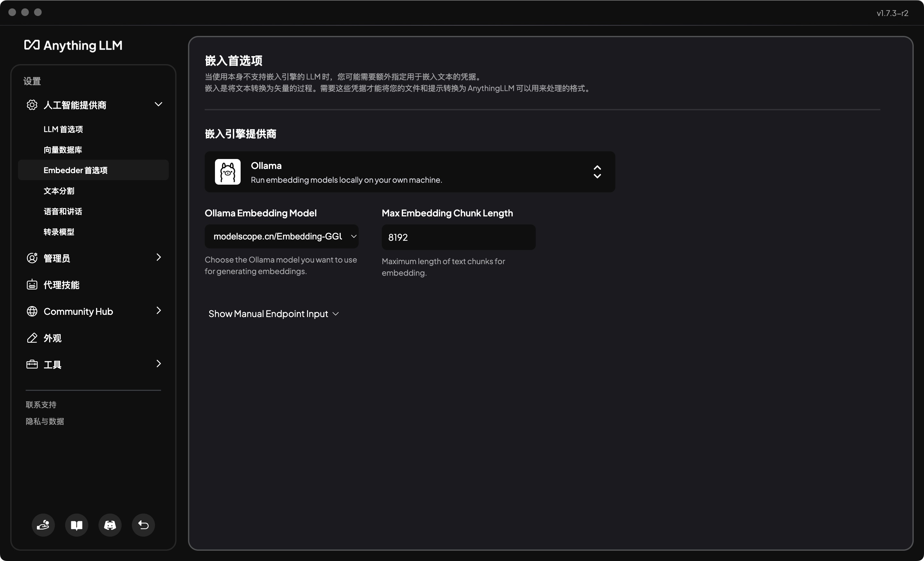Click the 人工智能提供商 label

pos(75,105)
